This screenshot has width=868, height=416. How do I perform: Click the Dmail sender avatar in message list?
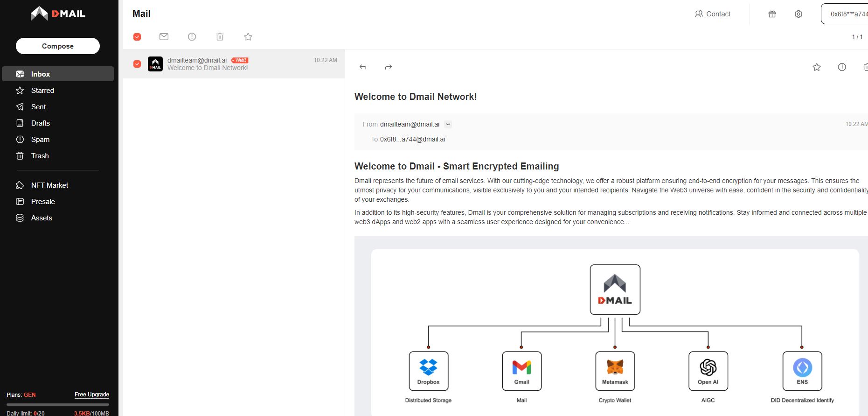coord(155,64)
